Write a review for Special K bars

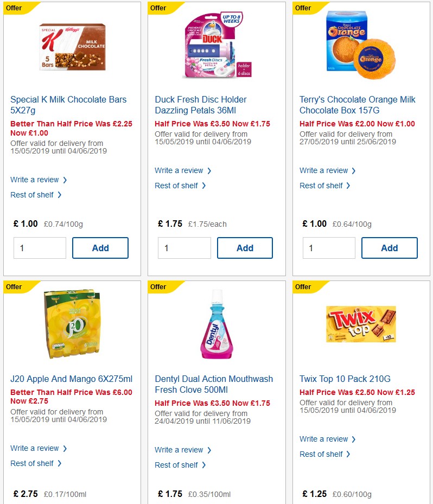(35, 180)
